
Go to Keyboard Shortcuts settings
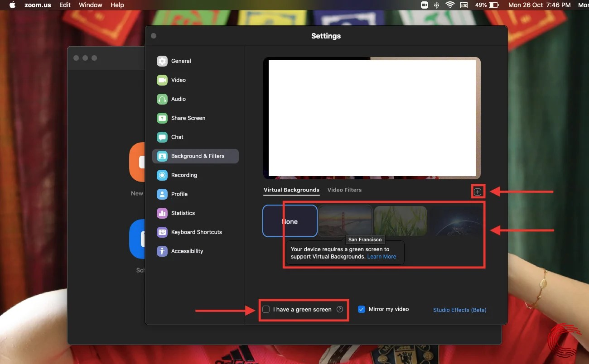pos(195,232)
